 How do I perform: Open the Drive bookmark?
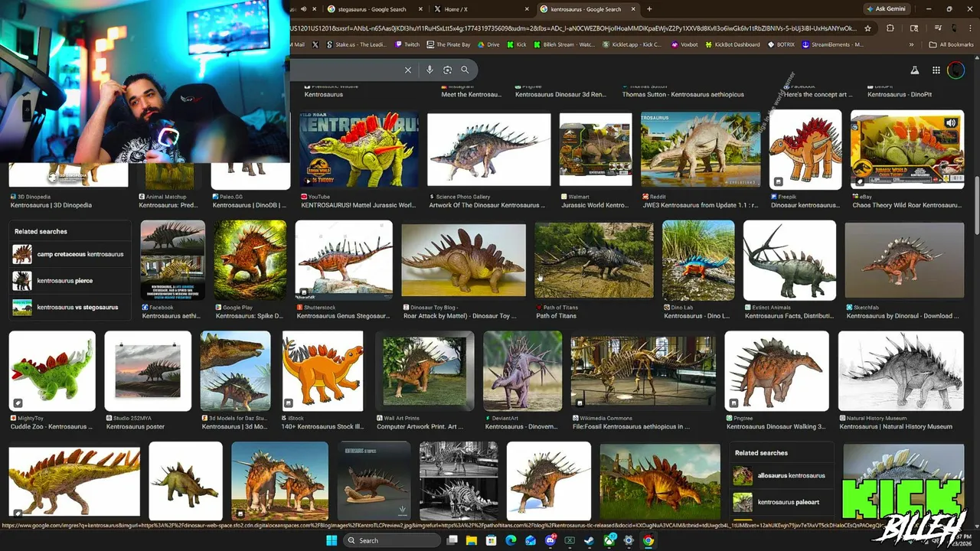(488, 44)
